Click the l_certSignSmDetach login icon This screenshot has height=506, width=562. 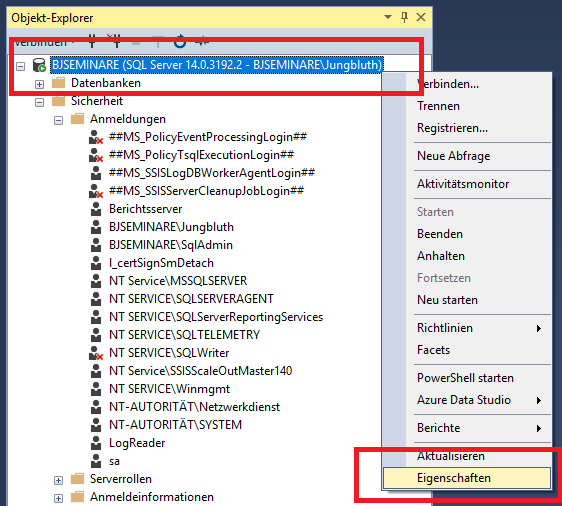click(96, 263)
